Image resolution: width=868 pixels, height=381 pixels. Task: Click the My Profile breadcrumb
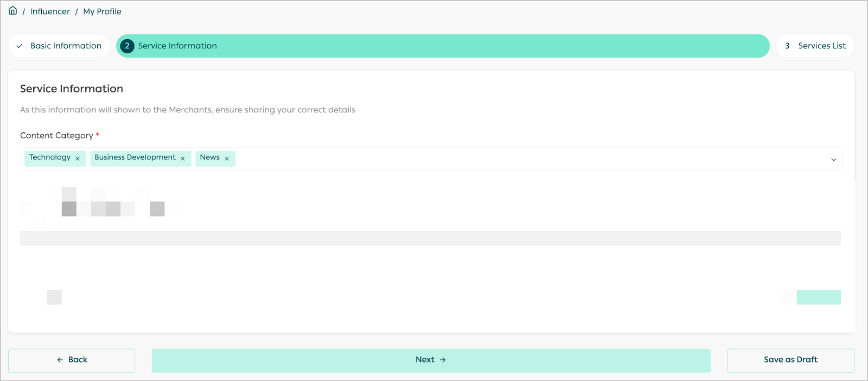(102, 11)
